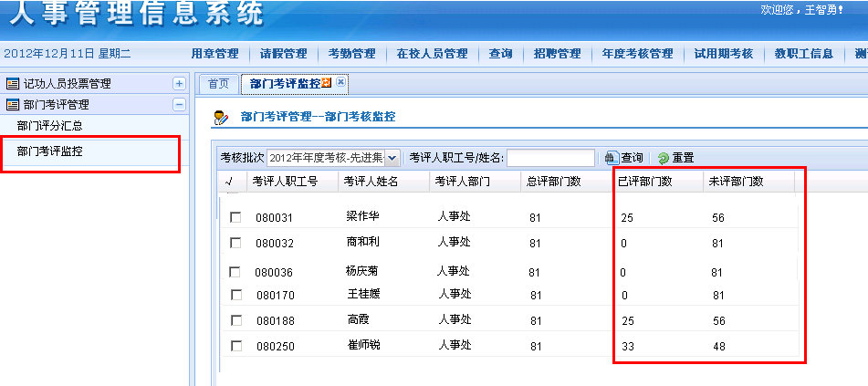Click the 考评人职工号/姓名 search field
868x386 pixels.
click(550, 158)
